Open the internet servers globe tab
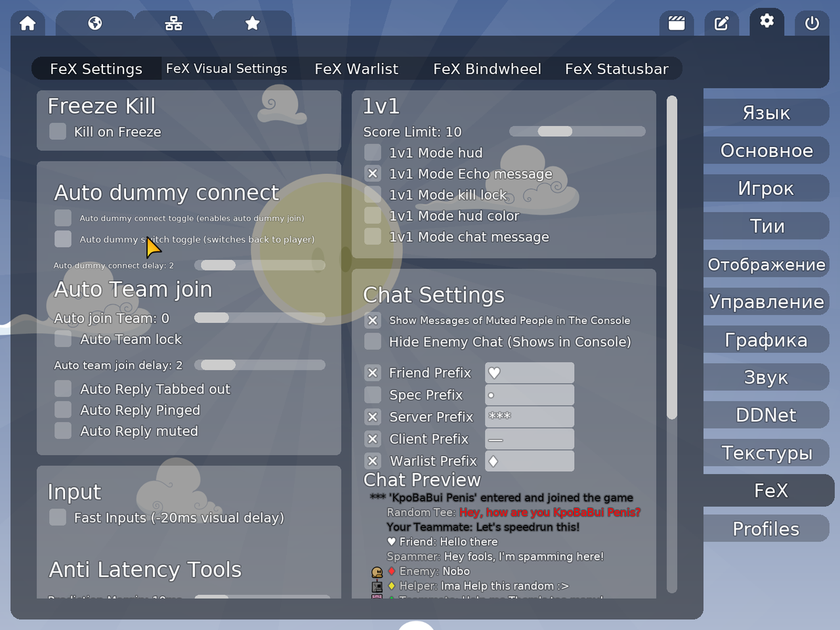 [x=95, y=24]
